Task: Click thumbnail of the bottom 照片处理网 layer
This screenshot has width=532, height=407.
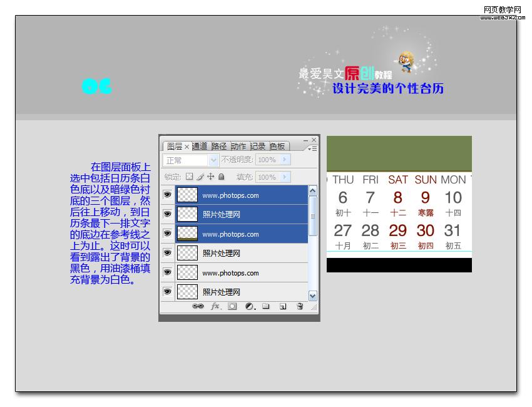Action: tap(187, 292)
